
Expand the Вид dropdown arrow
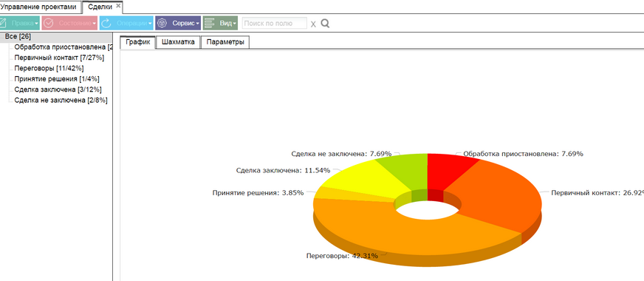pyautogui.click(x=235, y=24)
